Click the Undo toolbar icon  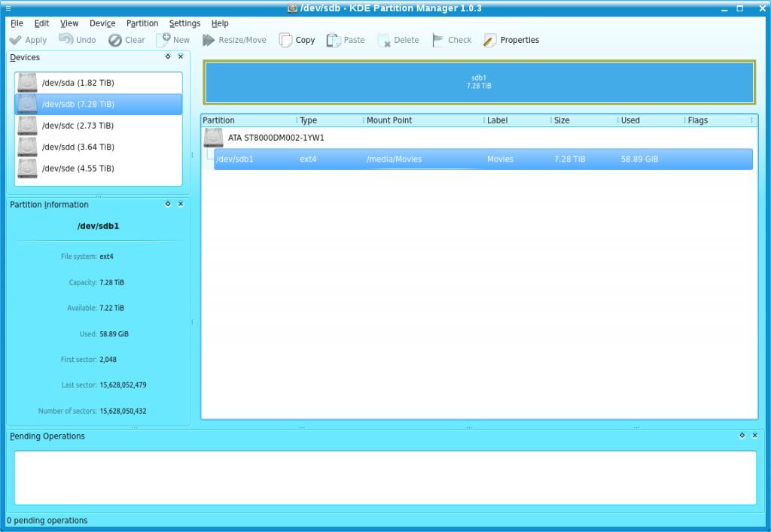66,40
